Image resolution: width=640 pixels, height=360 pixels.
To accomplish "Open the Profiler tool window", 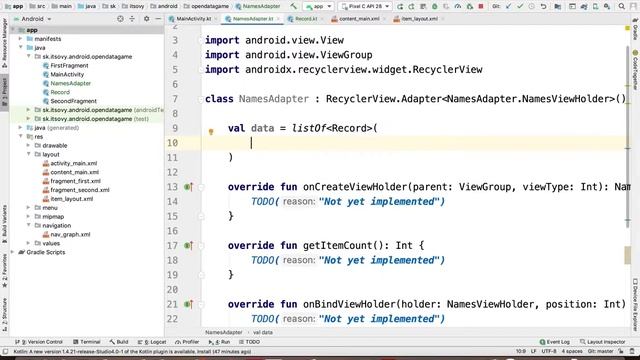I will pos(187,342).
